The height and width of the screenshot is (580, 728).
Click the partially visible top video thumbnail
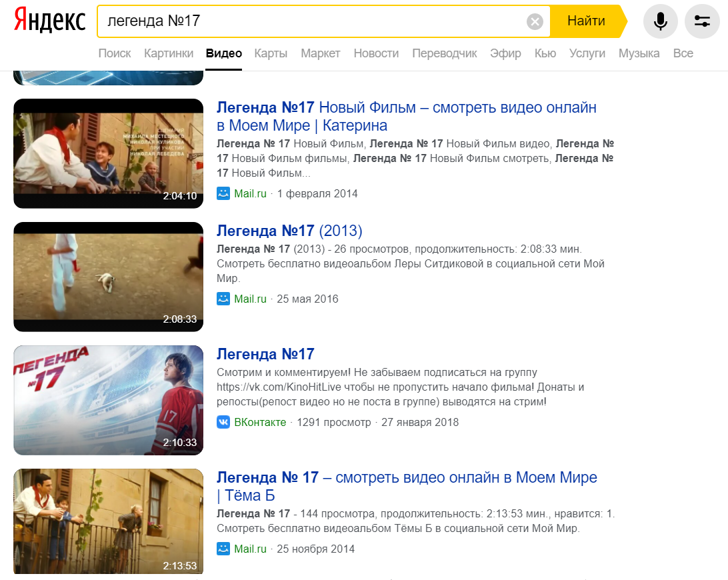[108, 78]
